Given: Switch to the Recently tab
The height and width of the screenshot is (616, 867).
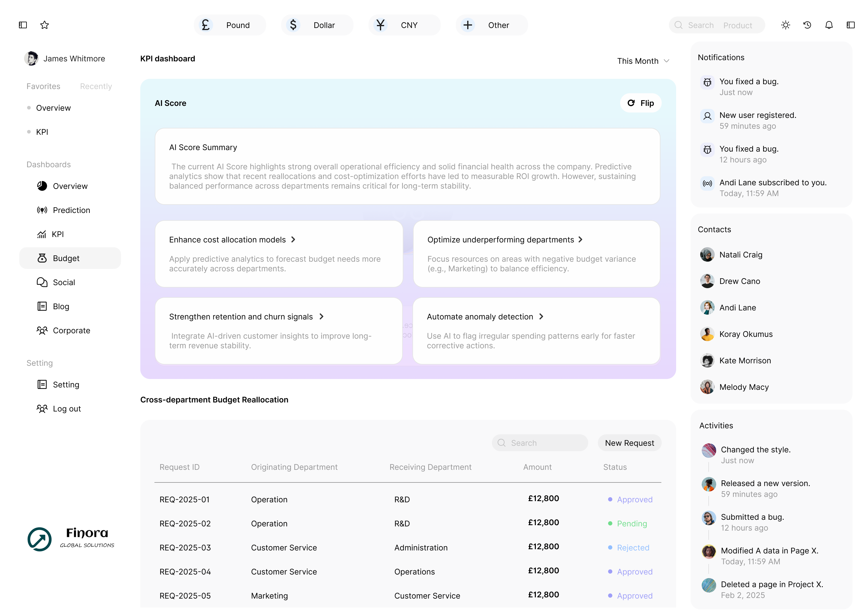Looking at the screenshot, I should [96, 86].
